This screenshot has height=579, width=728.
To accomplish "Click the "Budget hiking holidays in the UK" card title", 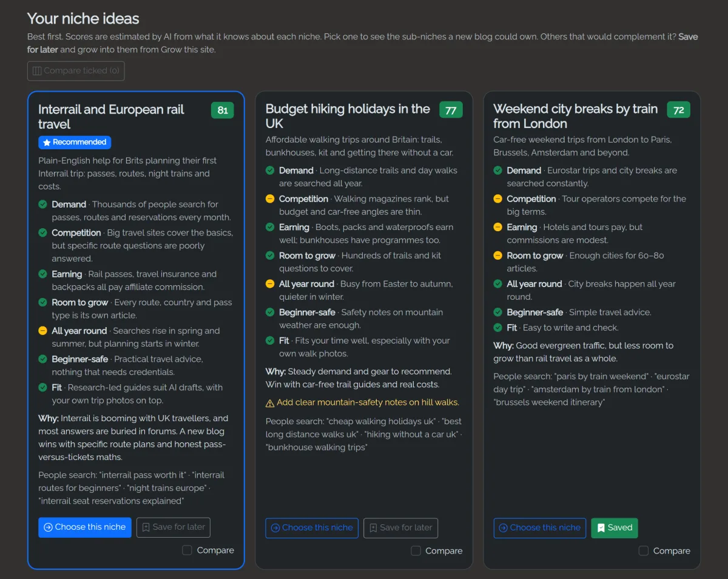I will tap(348, 116).
